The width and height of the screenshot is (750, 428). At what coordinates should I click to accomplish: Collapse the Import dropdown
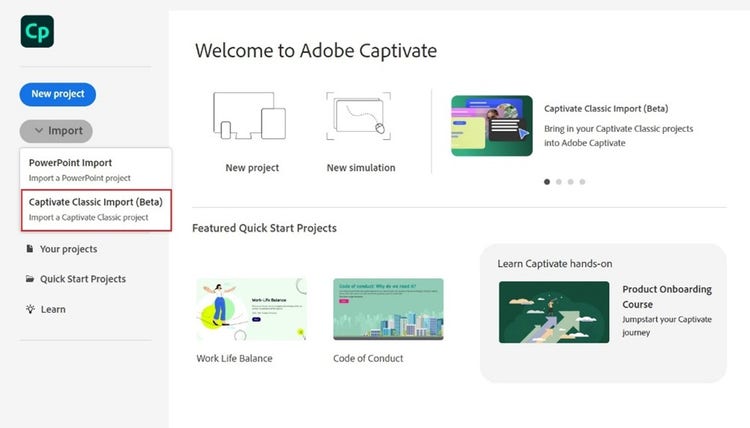[56, 131]
